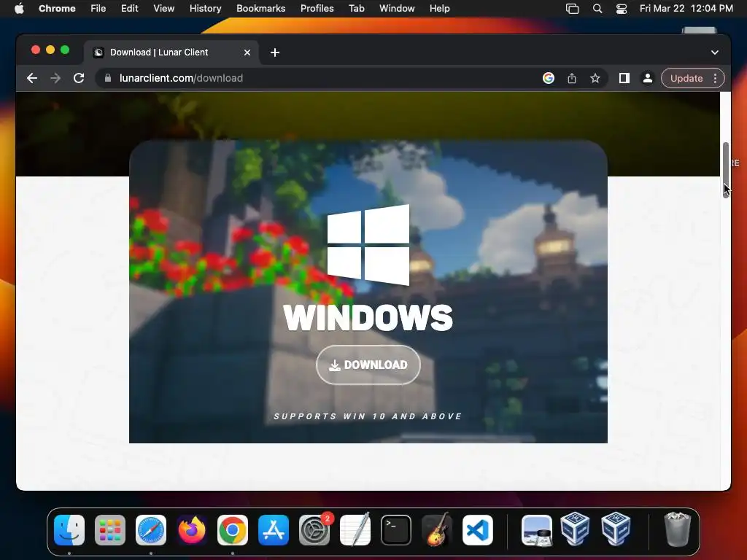Open the Chrome profile icon
747x560 pixels.
tap(648, 78)
